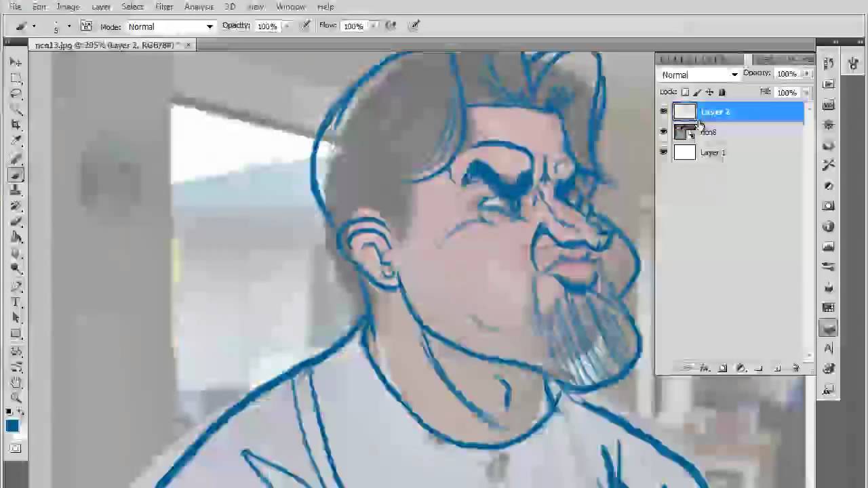
Task: Select the Lasso tool
Action: [16, 94]
